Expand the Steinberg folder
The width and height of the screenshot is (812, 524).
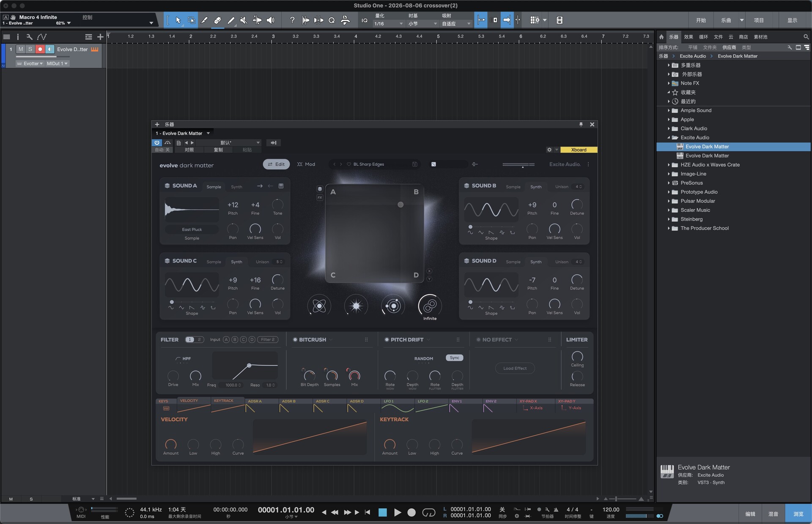[x=669, y=219]
